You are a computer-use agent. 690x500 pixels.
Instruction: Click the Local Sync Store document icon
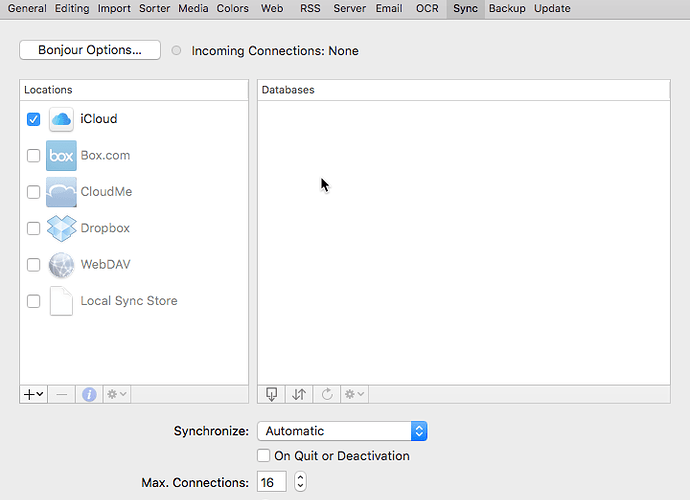click(61, 301)
